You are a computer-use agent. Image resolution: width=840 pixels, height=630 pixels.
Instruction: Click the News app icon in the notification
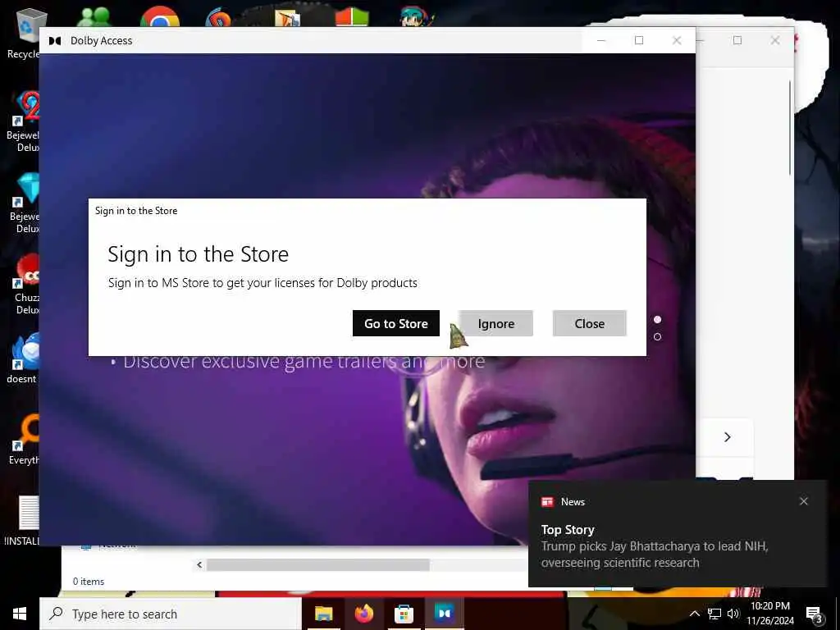pos(547,502)
